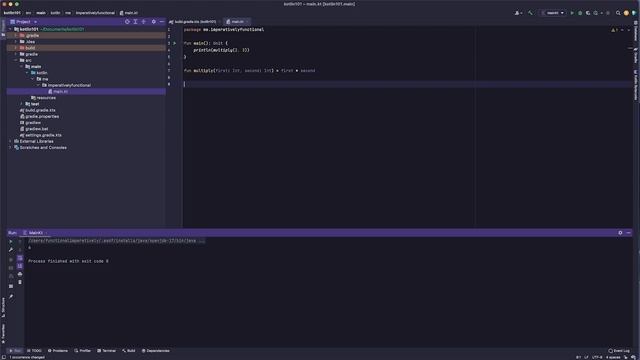Click empty line 9 in editor
Image resolution: width=640 pixels, height=360 pixels.
pyautogui.click(x=407, y=84)
